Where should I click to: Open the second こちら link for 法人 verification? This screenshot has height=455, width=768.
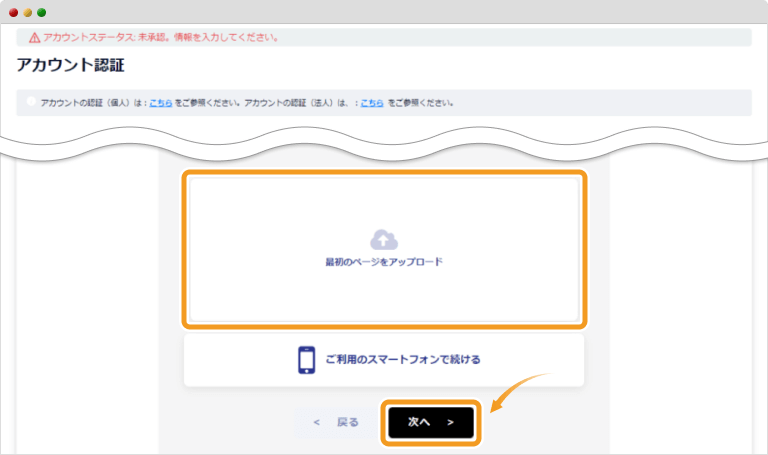coord(372,103)
